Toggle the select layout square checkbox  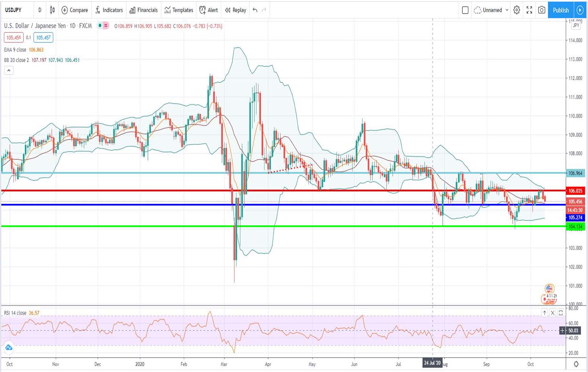pyautogui.click(x=465, y=10)
